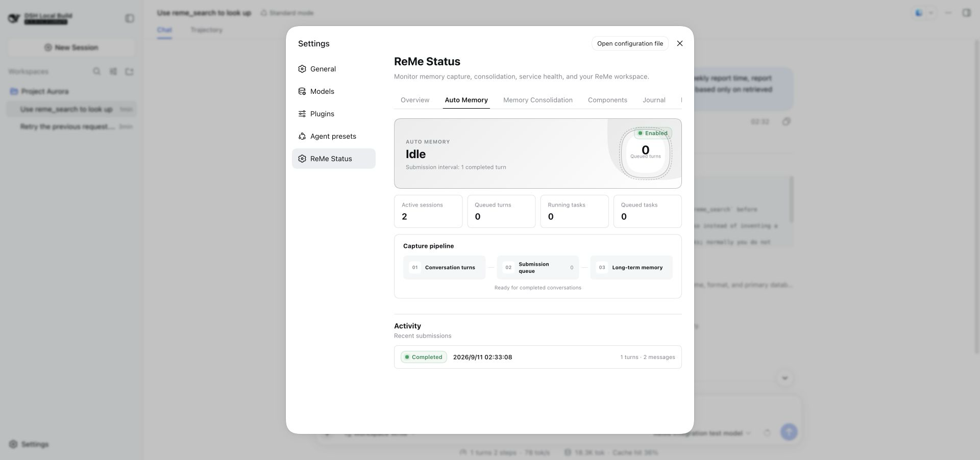Viewport: 980px width, 460px height.
Task: Click the refresh icon beside send button
Action: point(767,432)
